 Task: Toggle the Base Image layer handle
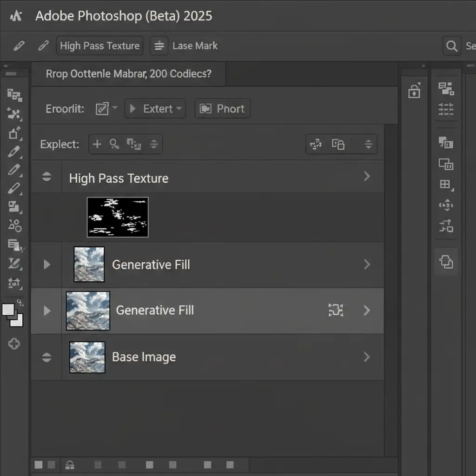tap(46, 357)
